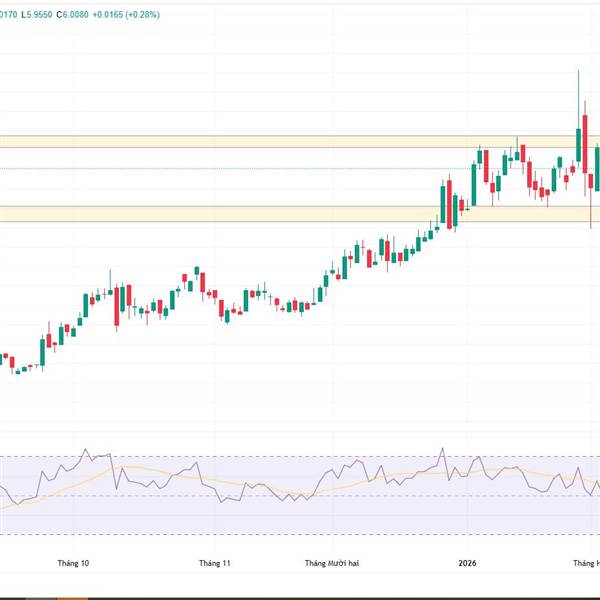Click the Tháng 10 time axis label
The height and width of the screenshot is (600, 600).
tap(73, 564)
